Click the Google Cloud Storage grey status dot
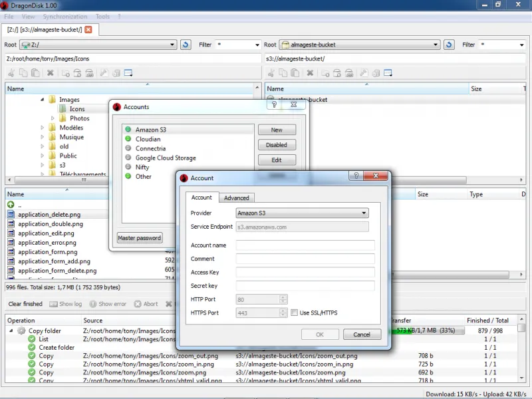The image size is (532, 399). tap(128, 157)
